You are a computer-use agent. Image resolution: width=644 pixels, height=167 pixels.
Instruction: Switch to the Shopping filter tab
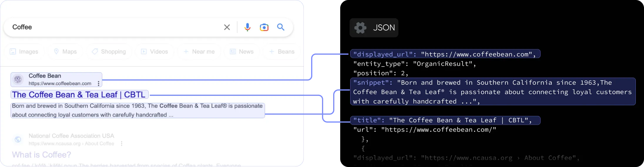click(109, 51)
